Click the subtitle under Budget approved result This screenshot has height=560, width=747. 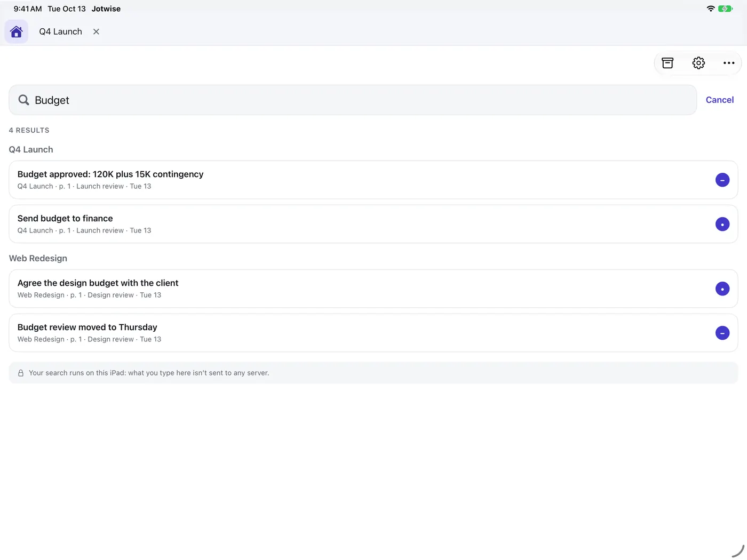pos(84,187)
